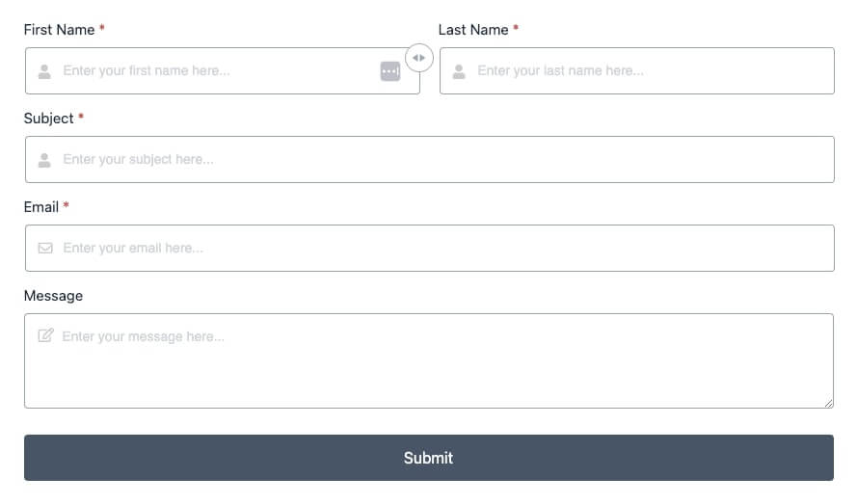Focus the Last Name input field

646,71
